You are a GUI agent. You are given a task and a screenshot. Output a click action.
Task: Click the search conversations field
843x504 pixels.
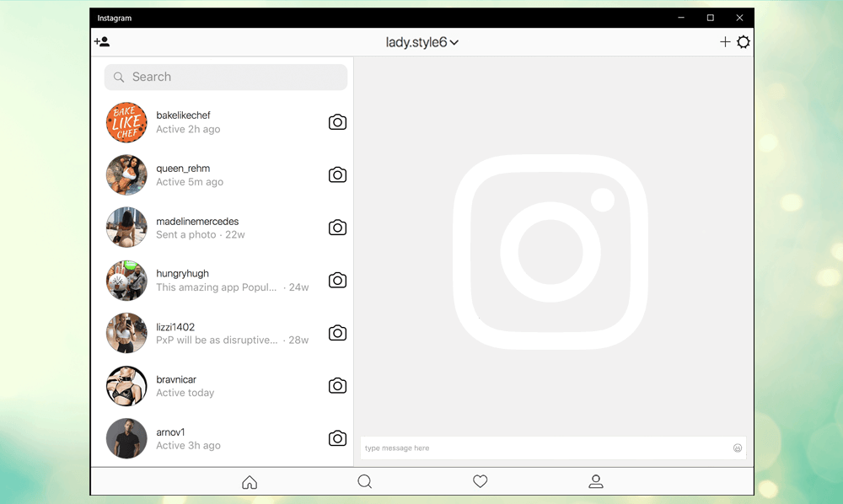[x=225, y=77]
